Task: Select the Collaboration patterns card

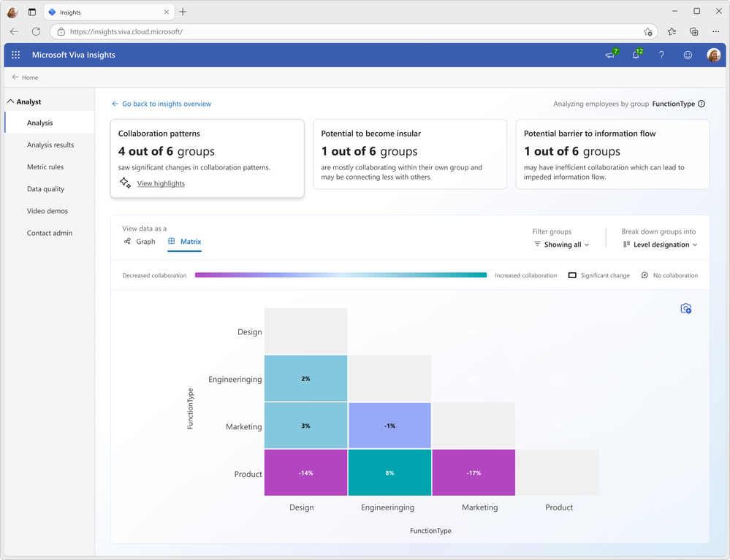Action: point(208,158)
